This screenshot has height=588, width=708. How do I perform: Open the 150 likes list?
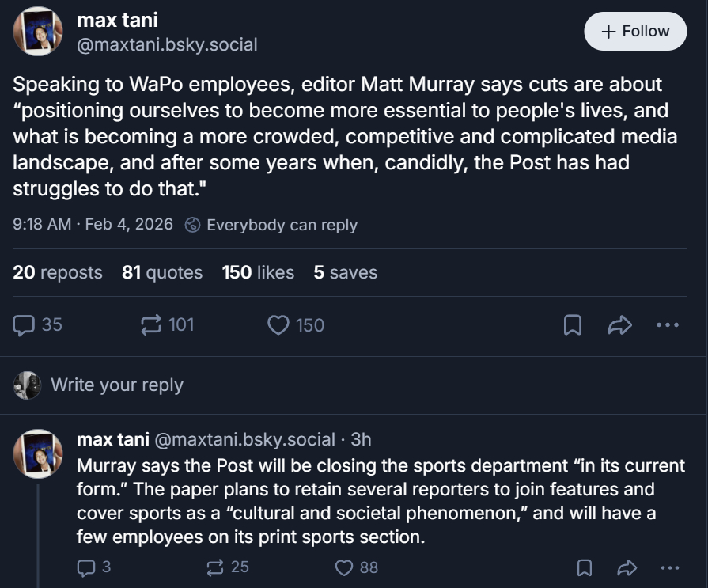coord(258,272)
